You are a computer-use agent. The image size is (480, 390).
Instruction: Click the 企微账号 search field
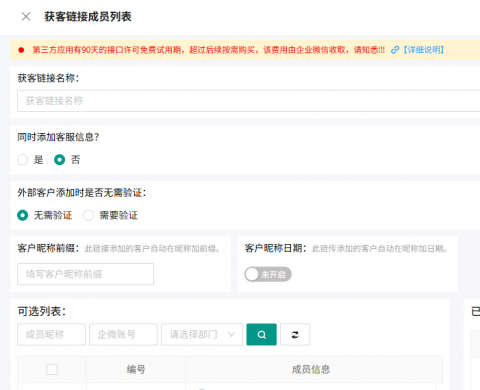(123, 334)
